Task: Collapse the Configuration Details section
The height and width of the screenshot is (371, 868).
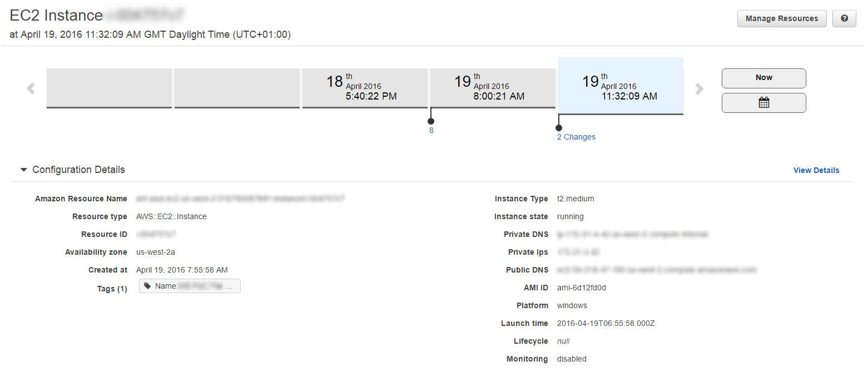Action: click(x=23, y=170)
